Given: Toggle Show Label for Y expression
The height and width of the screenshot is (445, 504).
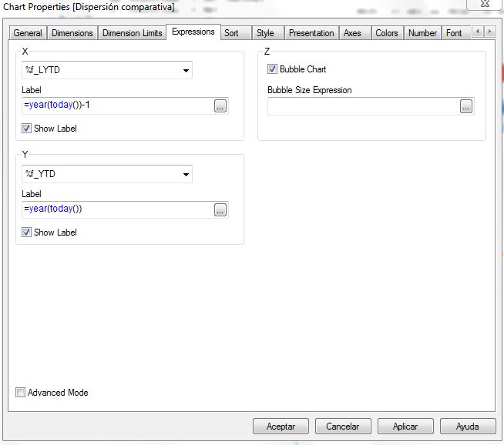Looking at the screenshot, I should (x=27, y=233).
